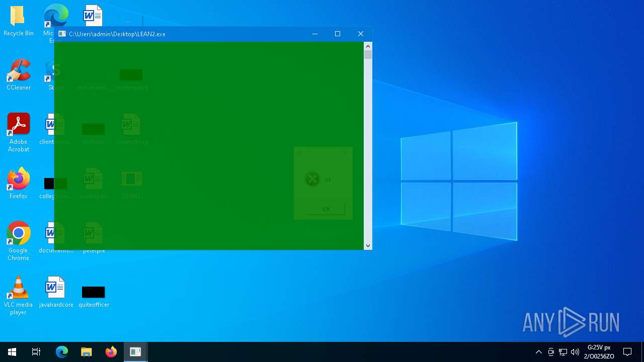Close the LEAN2.exe console window
Image resolution: width=644 pixels, height=362 pixels.
point(361,34)
